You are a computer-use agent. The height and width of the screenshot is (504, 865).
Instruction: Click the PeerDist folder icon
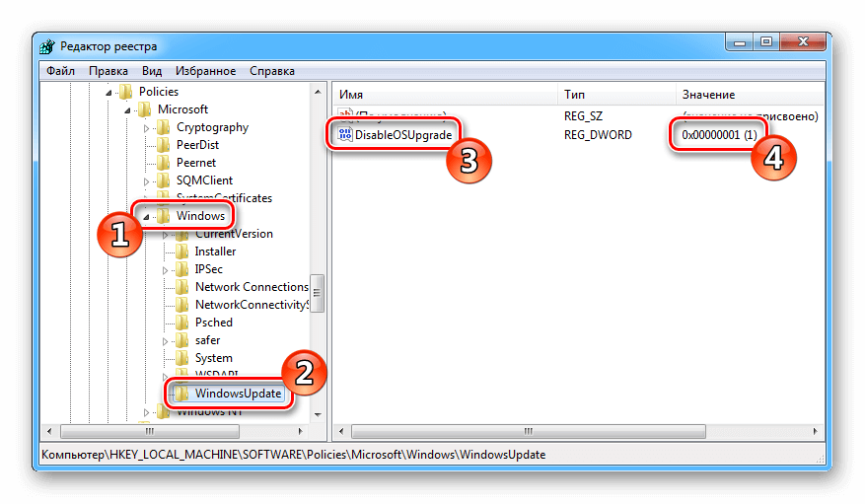pyautogui.click(x=164, y=145)
